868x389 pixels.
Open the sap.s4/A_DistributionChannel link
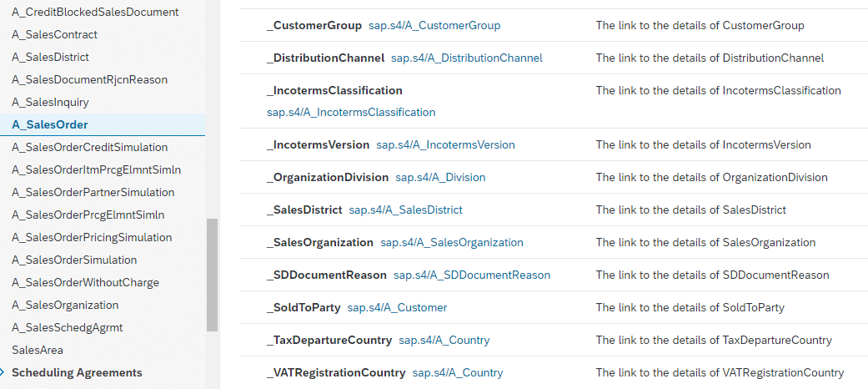pyautogui.click(x=466, y=58)
